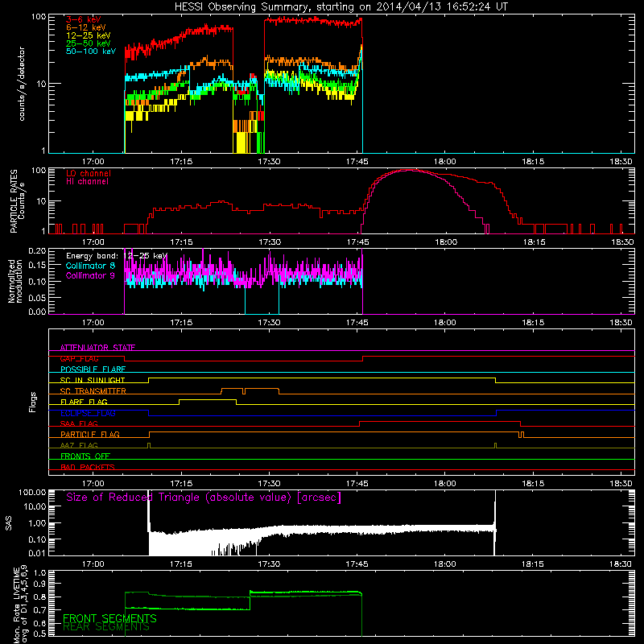
Task: Click the SC_TRANSMITTER flag label
Action: coord(93,391)
